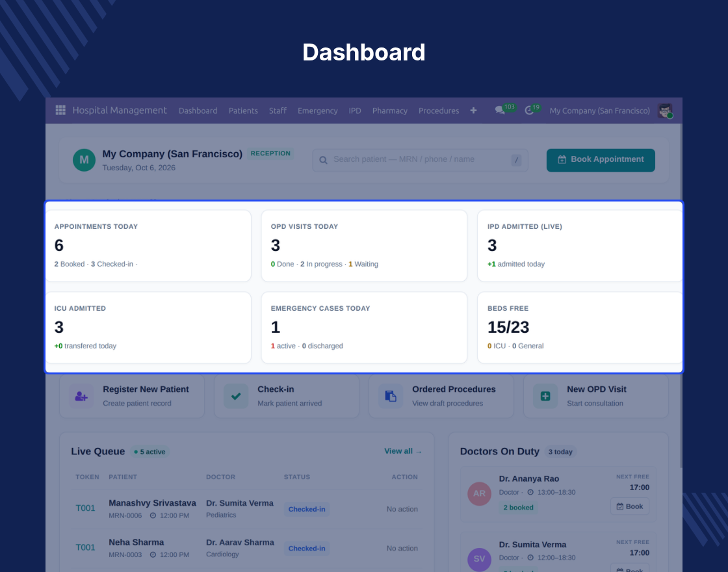Focus the Search patient input field
The image size is (728, 572).
tap(420, 160)
